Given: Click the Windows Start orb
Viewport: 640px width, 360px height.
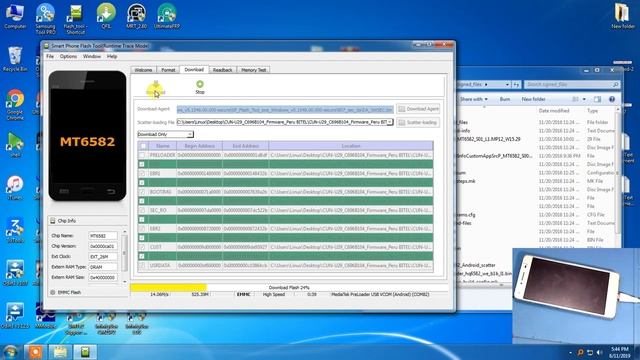Looking at the screenshot, I should click(10, 352).
